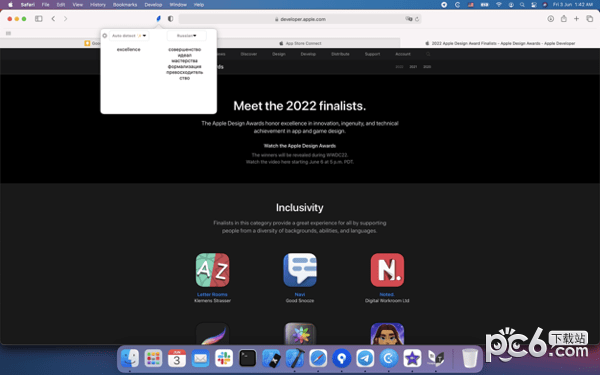Open Spotlight search in menu bar
The width and height of the screenshot is (600, 375).
[522, 5]
